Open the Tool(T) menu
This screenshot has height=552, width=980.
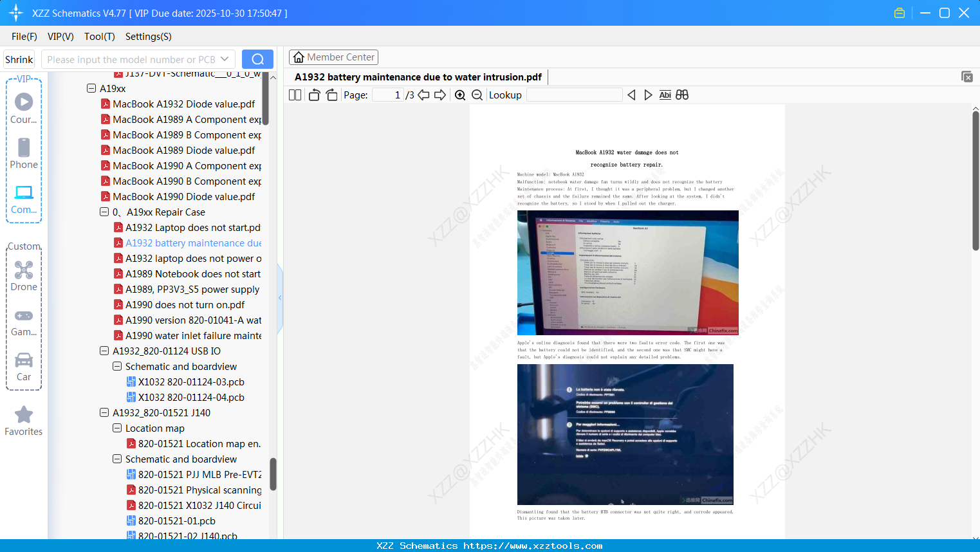(x=100, y=37)
